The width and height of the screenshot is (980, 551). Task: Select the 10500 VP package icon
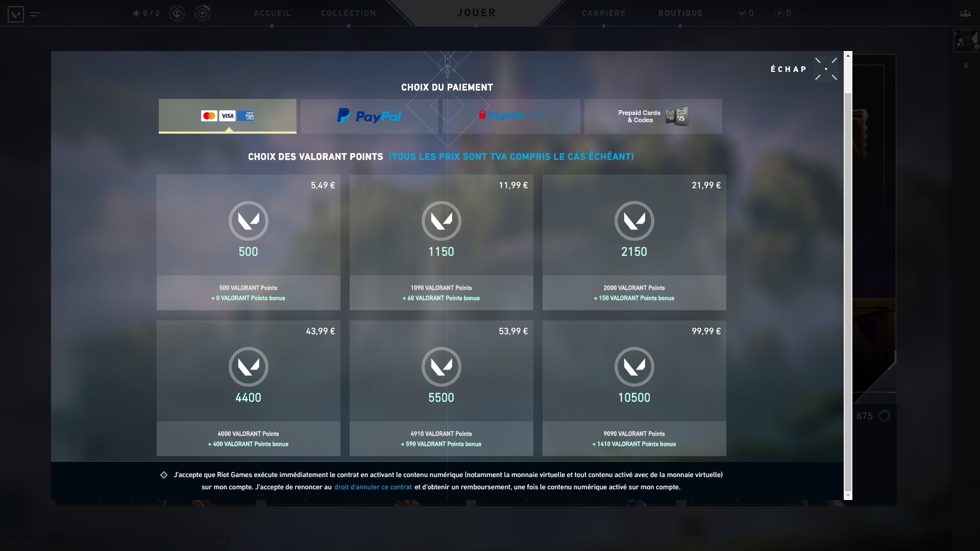click(x=633, y=367)
